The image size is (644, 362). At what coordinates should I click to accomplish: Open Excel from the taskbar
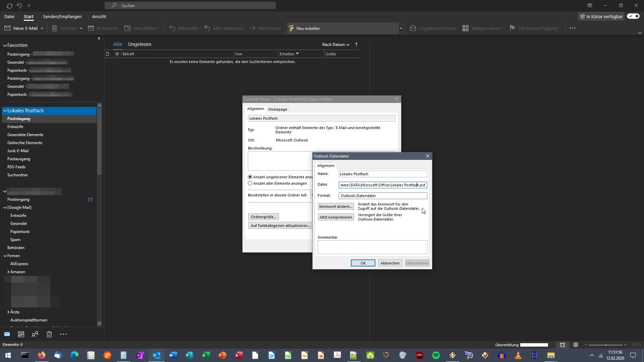tap(206, 355)
